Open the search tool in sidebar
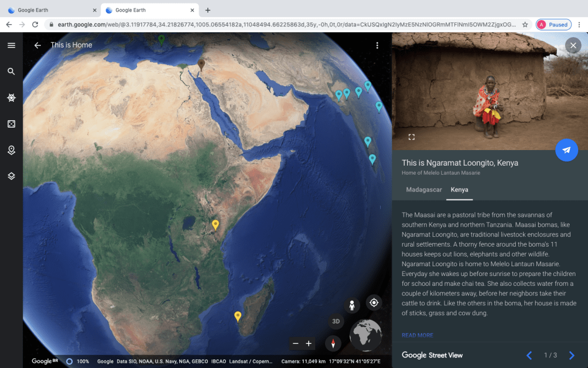The image size is (588, 368). pos(11,72)
